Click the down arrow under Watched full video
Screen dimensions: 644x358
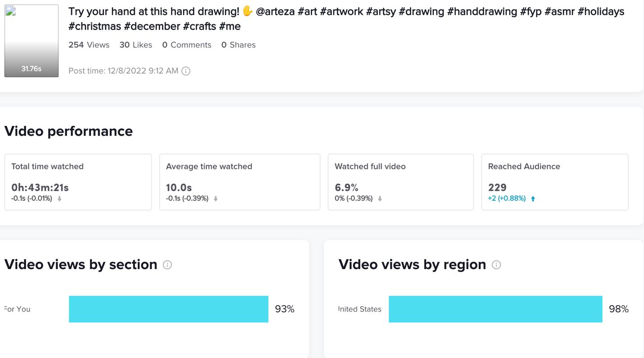click(380, 199)
